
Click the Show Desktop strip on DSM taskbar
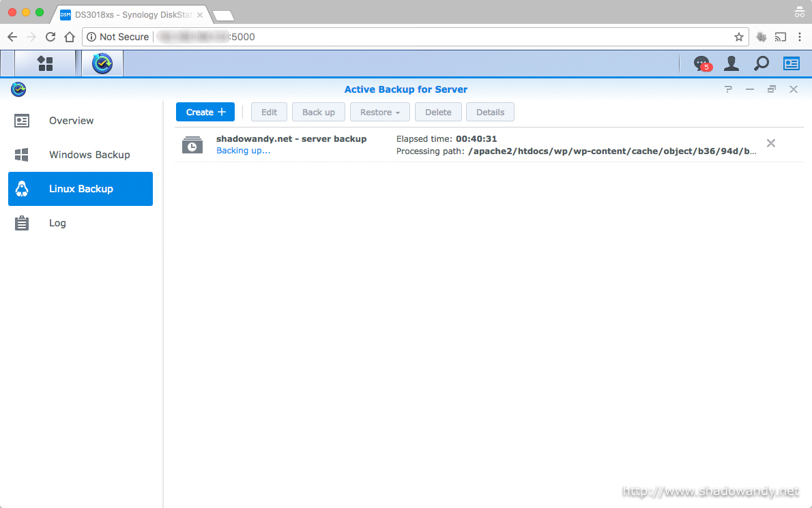[x=8, y=63]
